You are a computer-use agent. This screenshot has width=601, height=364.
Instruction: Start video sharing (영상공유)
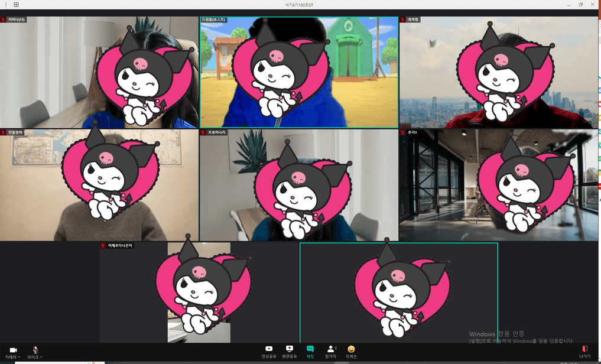coord(269,352)
